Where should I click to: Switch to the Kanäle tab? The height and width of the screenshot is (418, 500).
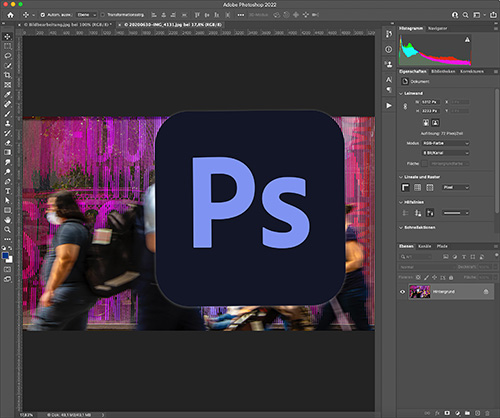pyautogui.click(x=424, y=246)
